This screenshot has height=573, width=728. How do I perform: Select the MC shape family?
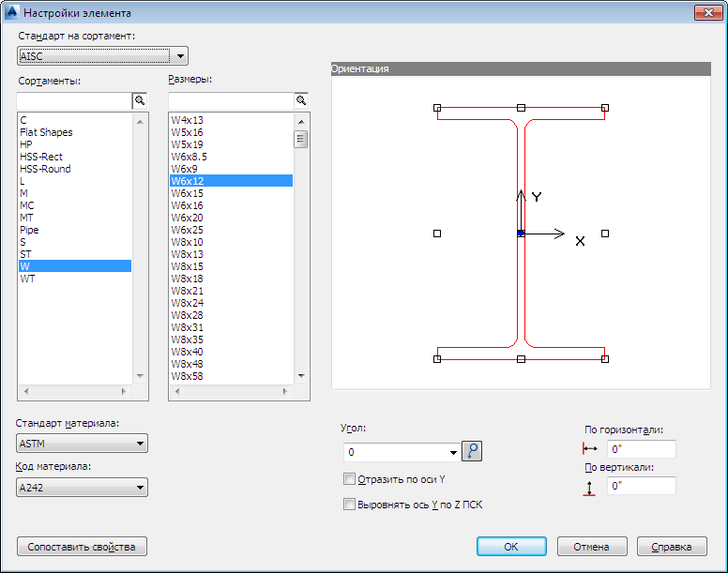pyautogui.click(x=75, y=205)
